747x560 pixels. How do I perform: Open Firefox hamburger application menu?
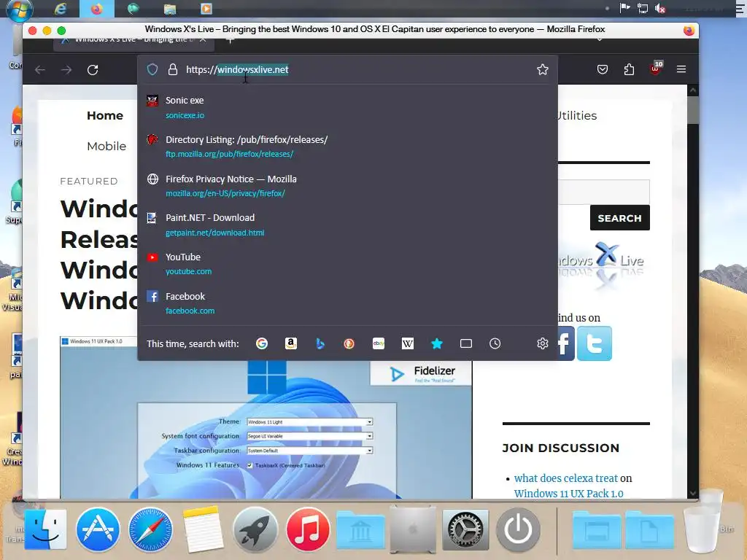click(681, 69)
